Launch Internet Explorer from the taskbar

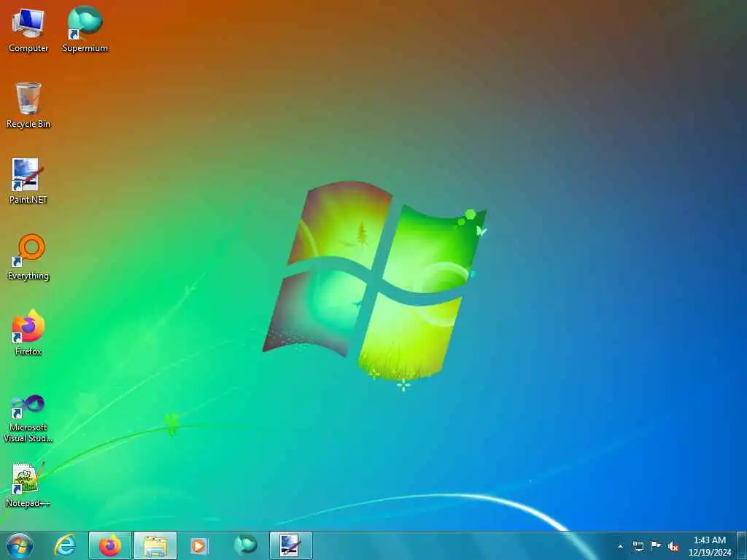coord(65,545)
